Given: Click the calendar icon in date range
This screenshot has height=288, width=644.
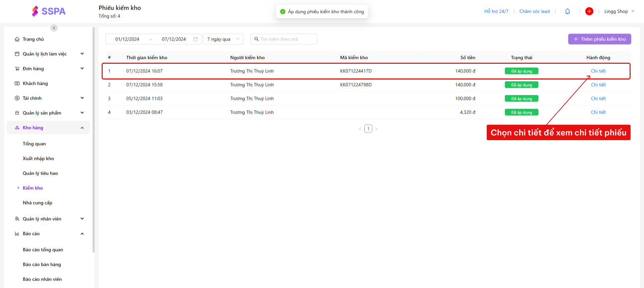Looking at the screenshot, I should point(196,39).
